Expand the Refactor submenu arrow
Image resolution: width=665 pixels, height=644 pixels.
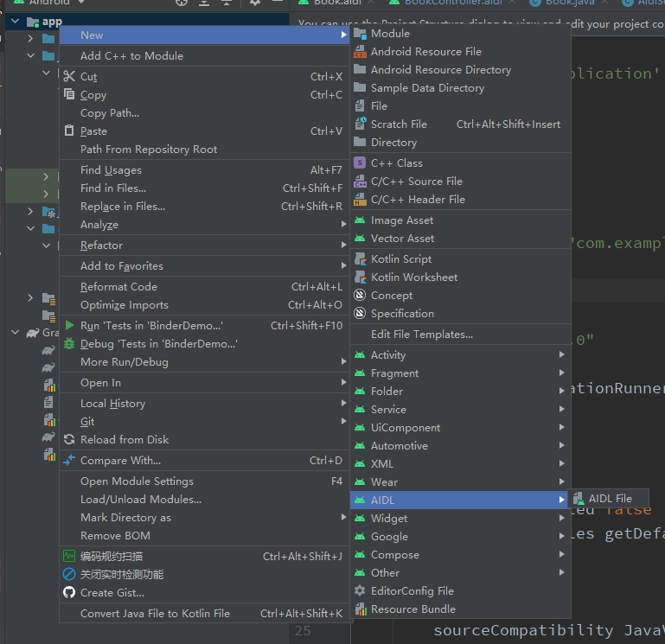coord(343,245)
